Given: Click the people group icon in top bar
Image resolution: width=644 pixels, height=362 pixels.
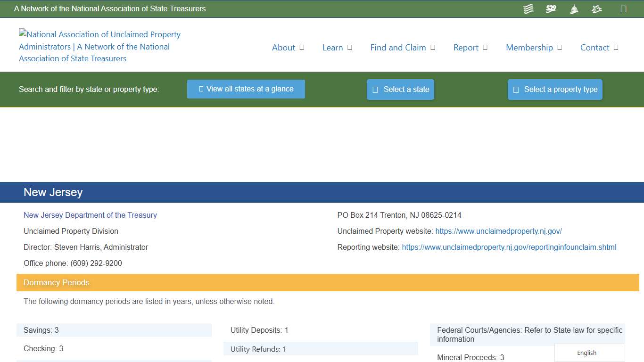Looking at the screenshot, I should (x=596, y=8).
